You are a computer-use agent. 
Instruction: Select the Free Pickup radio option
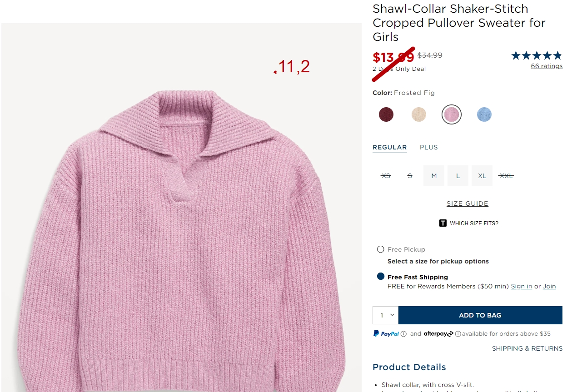[381, 249]
